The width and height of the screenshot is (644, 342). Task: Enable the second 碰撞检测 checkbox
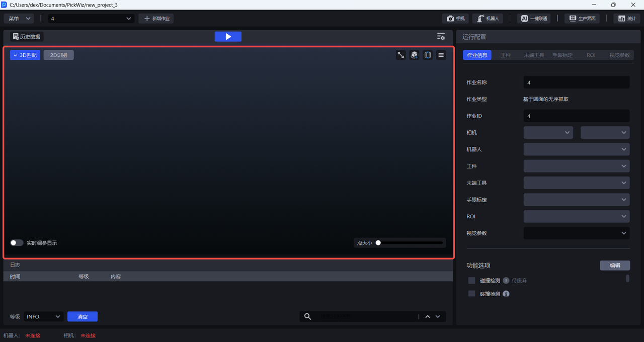pos(471,294)
